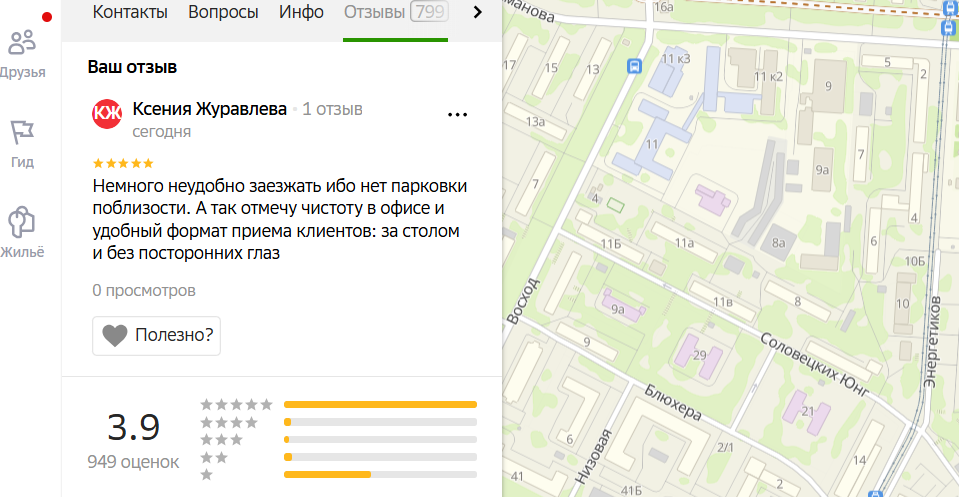Click the bus stop icon near building 11 к3
Image resolution: width=959 pixels, height=497 pixels.
pyautogui.click(x=634, y=65)
